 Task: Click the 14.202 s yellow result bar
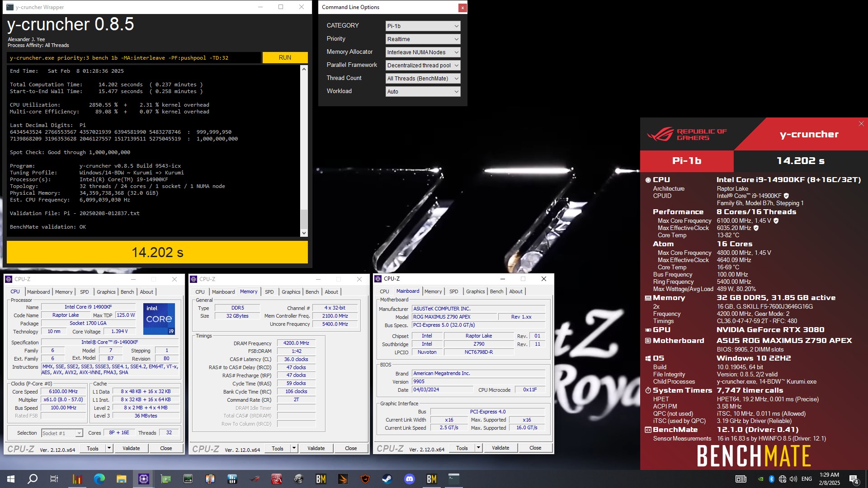click(157, 252)
